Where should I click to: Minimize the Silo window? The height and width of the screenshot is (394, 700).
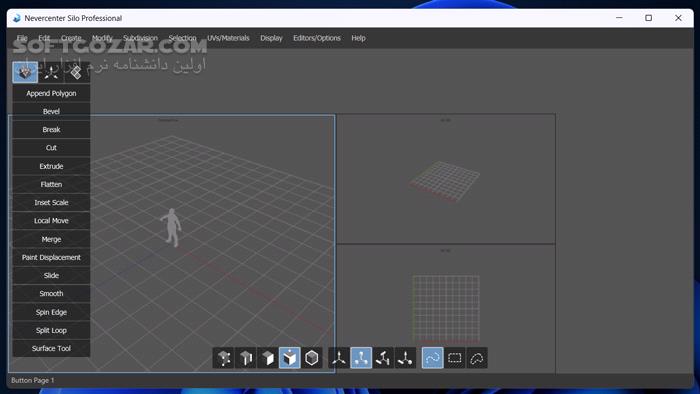pos(619,18)
